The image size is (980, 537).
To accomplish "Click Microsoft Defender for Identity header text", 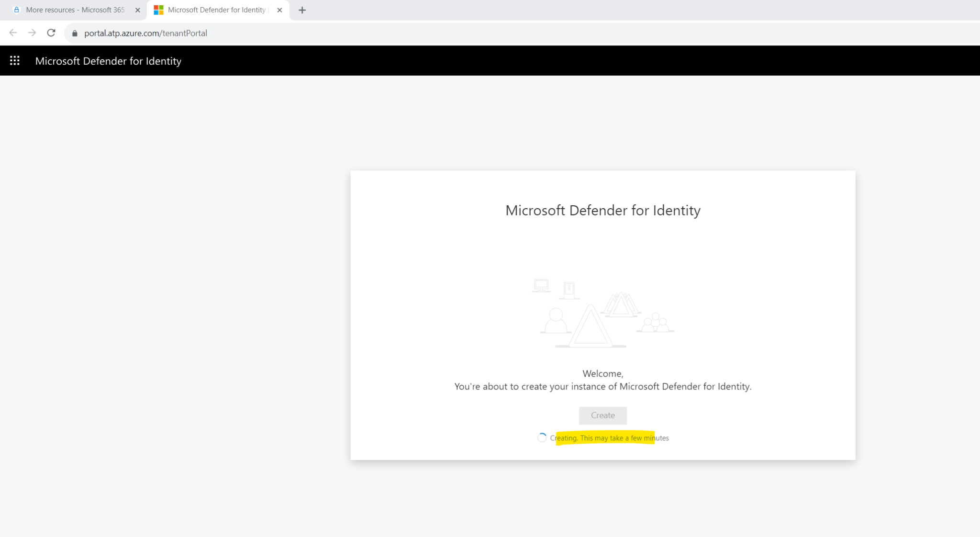I will (x=108, y=61).
